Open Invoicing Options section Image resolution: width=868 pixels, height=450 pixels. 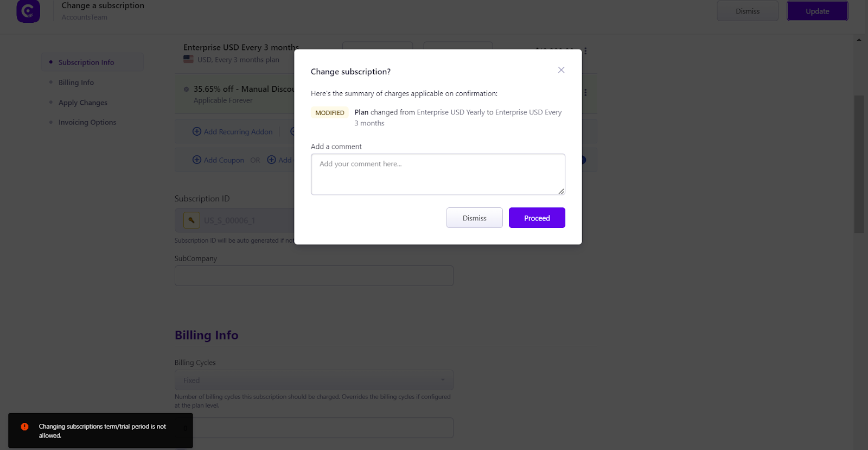click(87, 122)
